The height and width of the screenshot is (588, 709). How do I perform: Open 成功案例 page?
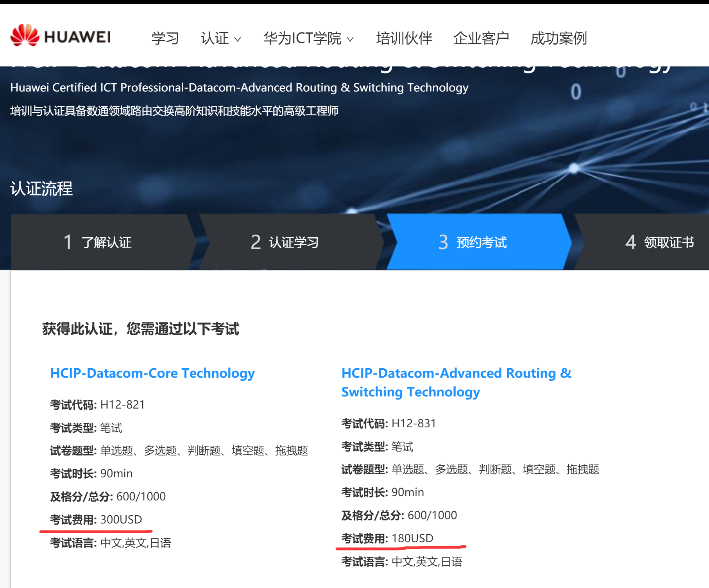point(559,38)
